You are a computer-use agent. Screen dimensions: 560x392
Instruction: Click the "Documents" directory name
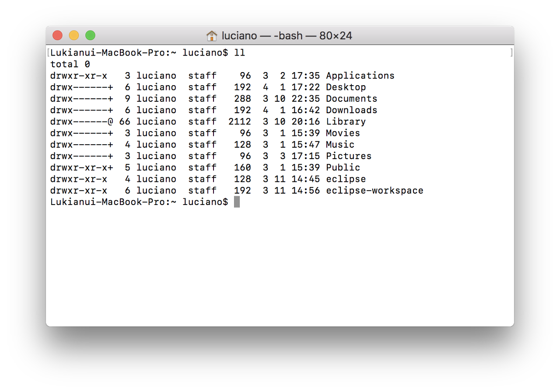click(x=351, y=99)
